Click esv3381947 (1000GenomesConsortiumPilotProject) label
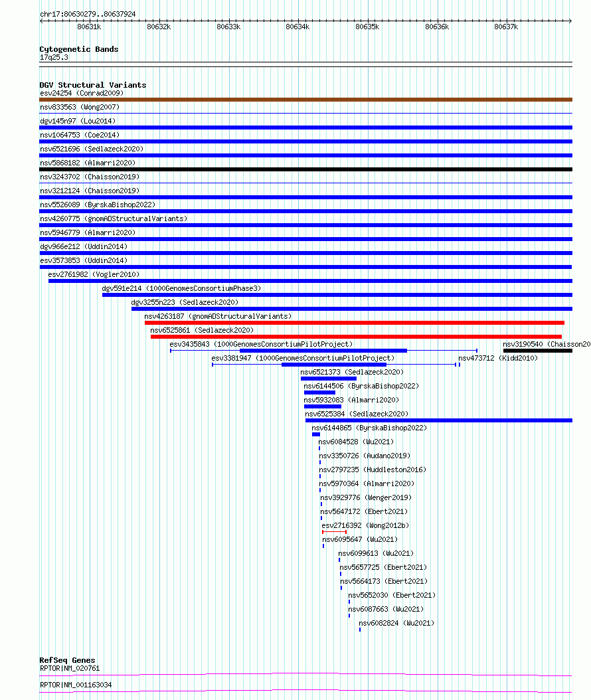Screen dimensions: 591x700 point(303,358)
